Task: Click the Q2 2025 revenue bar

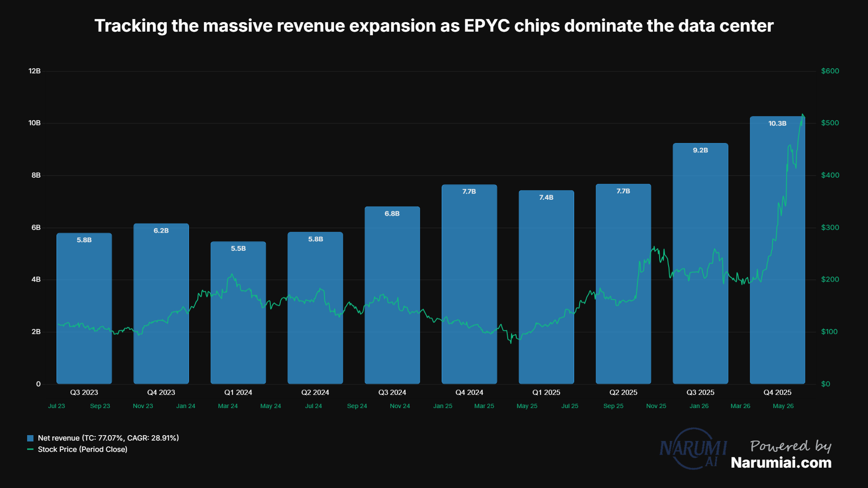Action: pos(623,284)
